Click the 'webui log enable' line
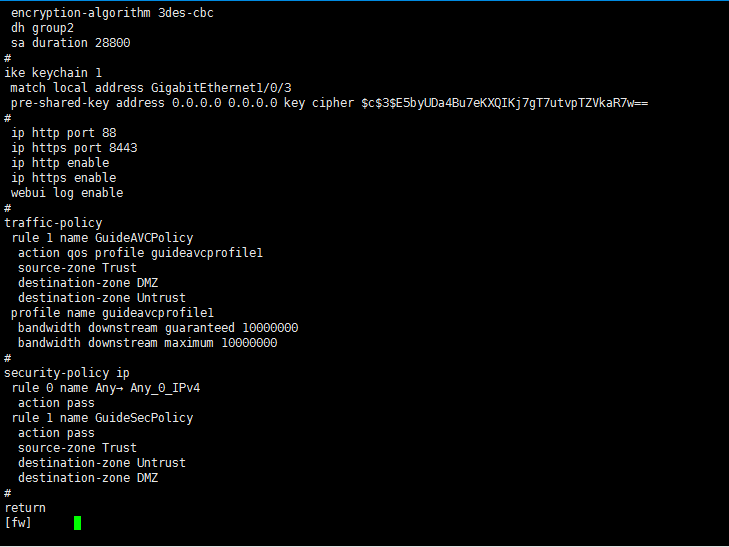The height and width of the screenshot is (547, 729). click(67, 193)
